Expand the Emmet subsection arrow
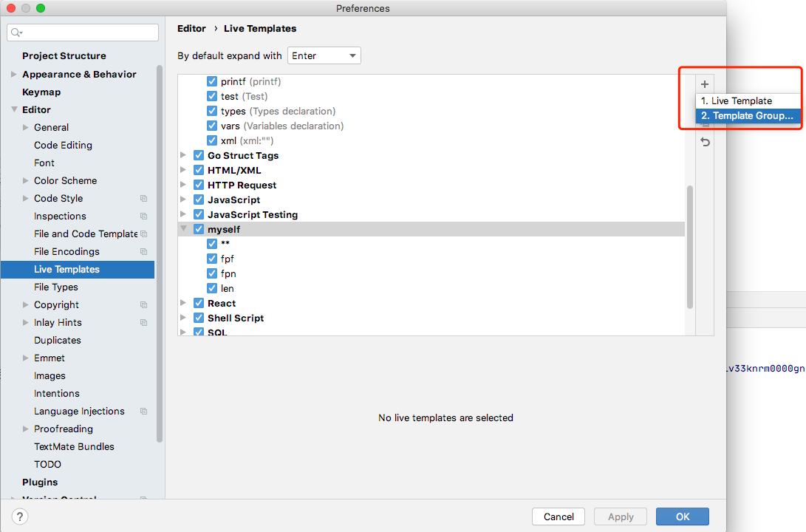This screenshot has height=532, width=806. pyautogui.click(x=26, y=358)
